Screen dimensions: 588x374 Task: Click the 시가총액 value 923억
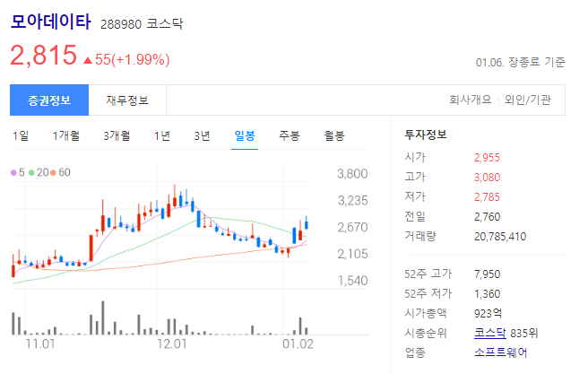click(488, 313)
